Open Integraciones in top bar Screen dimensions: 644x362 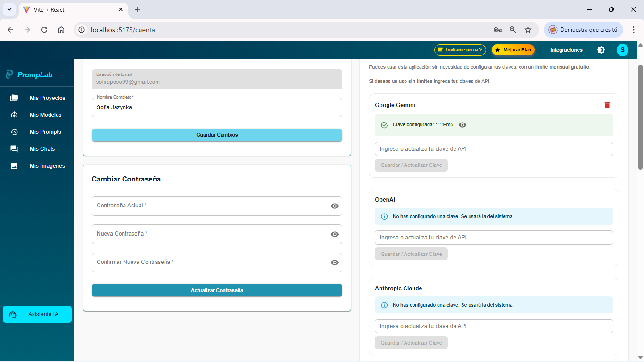[566, 50]
